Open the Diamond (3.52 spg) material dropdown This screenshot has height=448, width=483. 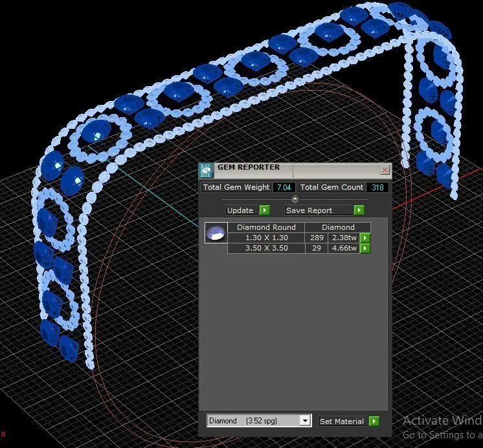click(305, 421)
